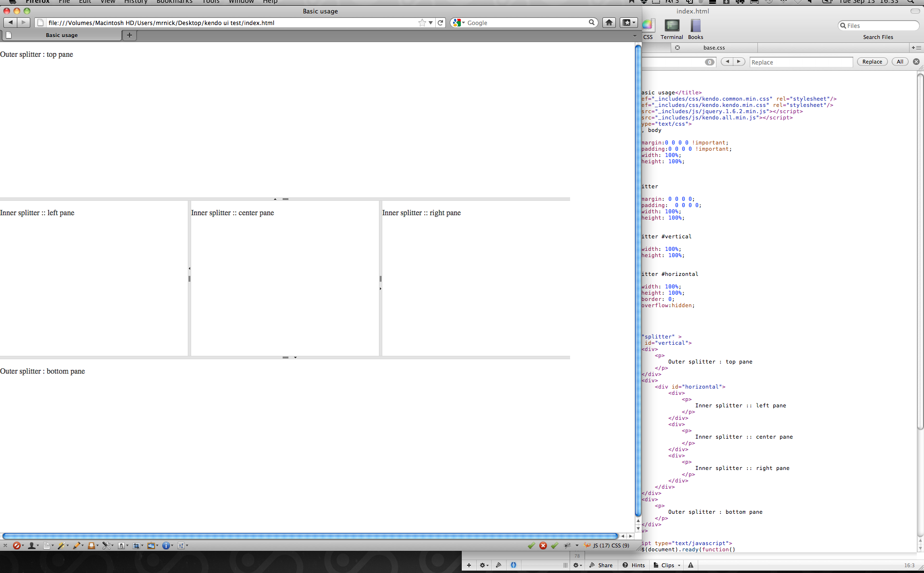The width and height of the screenshot is (924, 573).
Task: Go back in Firefox history
Action: click(x=10, y=23)
